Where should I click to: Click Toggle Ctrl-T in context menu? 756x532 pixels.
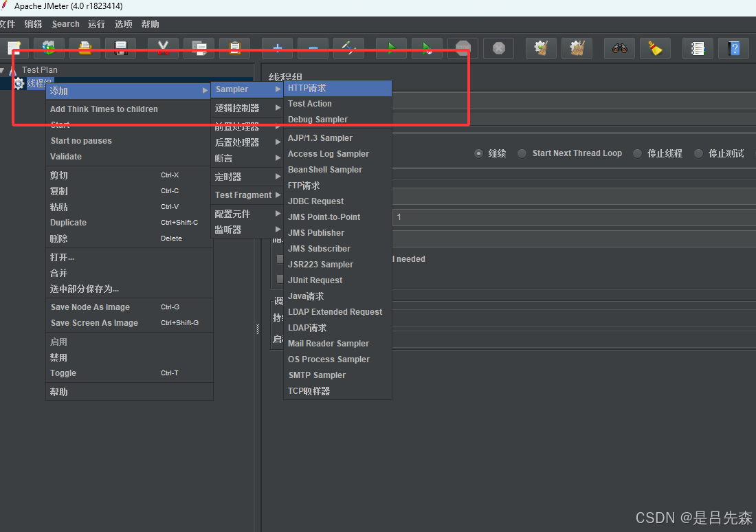coord(129,373)
